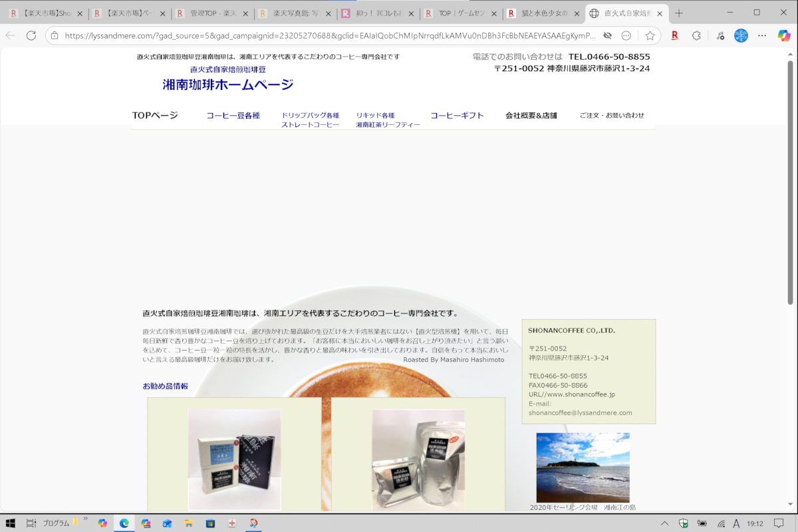Screen dimensions: 798x532
Task: Switch to the 卵っ！卵コレもね tab
Action: point(377,13)
